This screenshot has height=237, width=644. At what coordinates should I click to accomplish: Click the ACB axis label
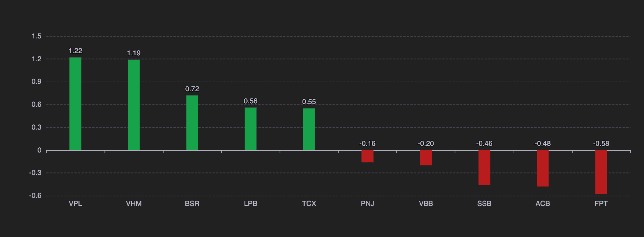point(543,204)
